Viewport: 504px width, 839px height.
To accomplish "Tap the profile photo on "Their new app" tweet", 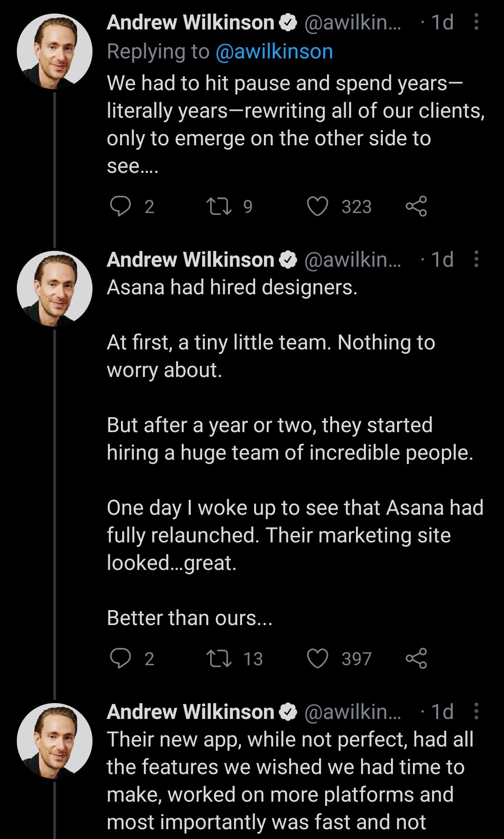I will tap(55, 740).
